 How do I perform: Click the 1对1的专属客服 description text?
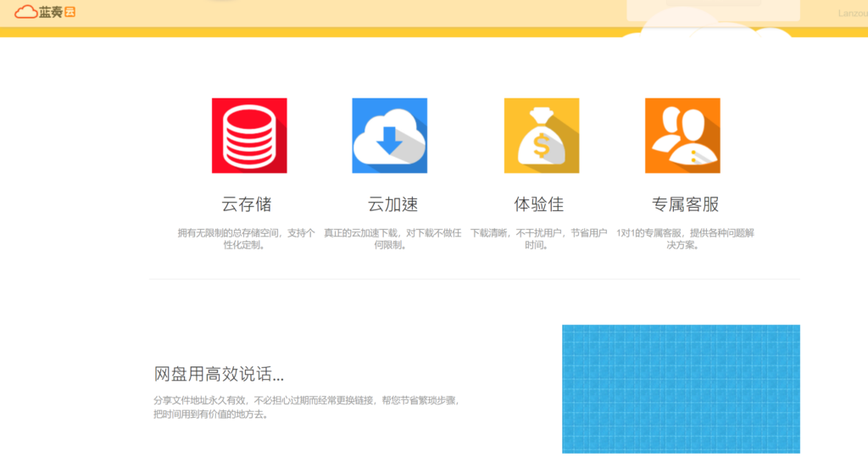tap(685, 239)
